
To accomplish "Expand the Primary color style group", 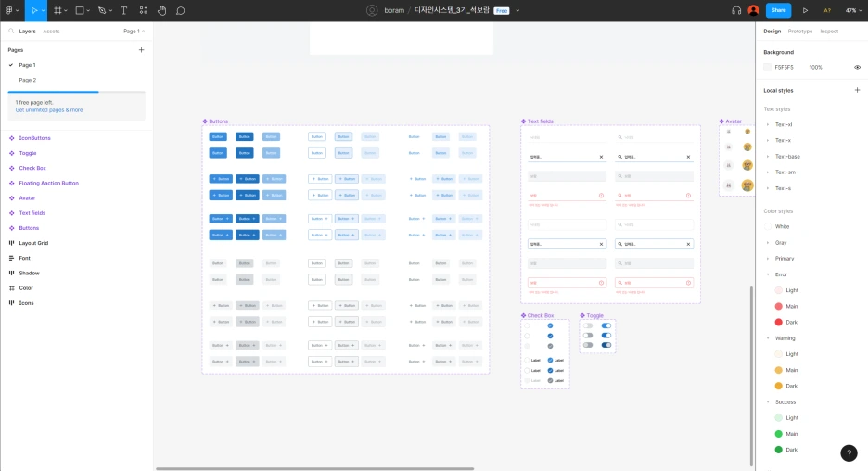I will click(768, 259).
